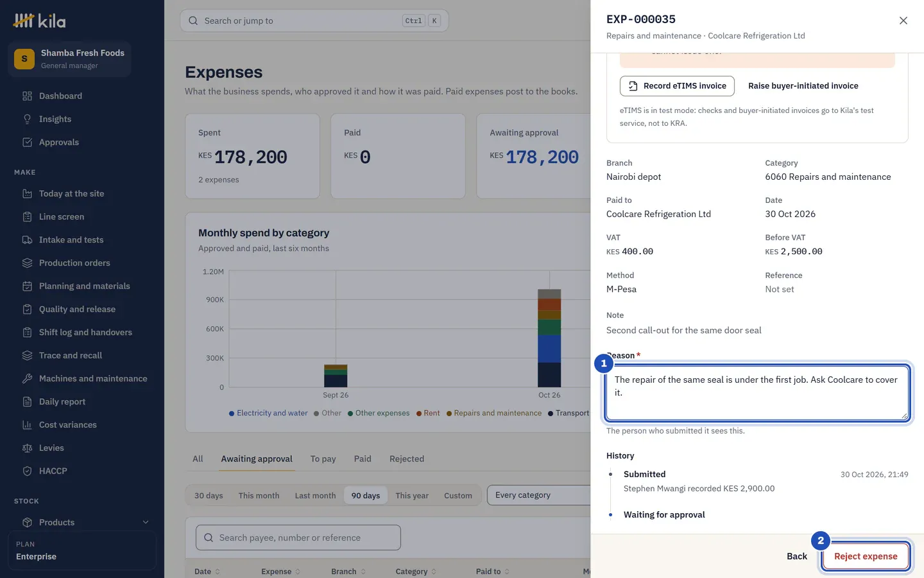Click the Today at the site icon
This screenshot has height=578, width=924.
(27, 193)
